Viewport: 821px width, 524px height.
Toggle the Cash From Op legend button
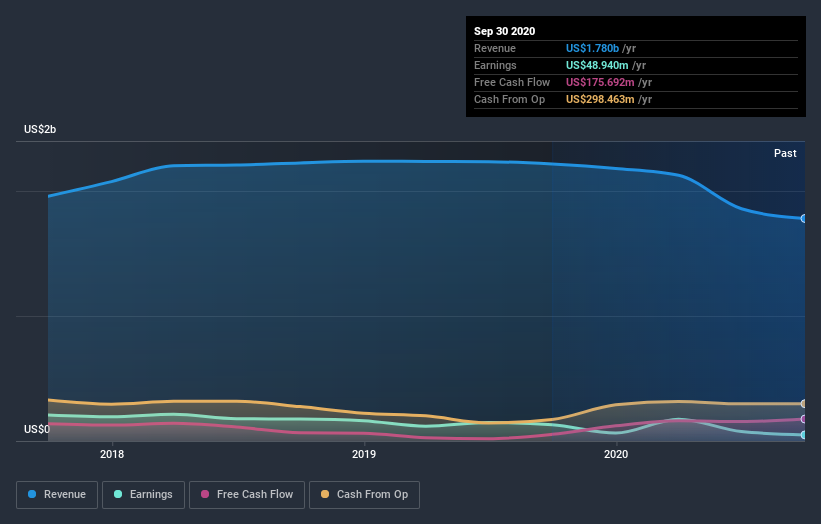point(364,495)
